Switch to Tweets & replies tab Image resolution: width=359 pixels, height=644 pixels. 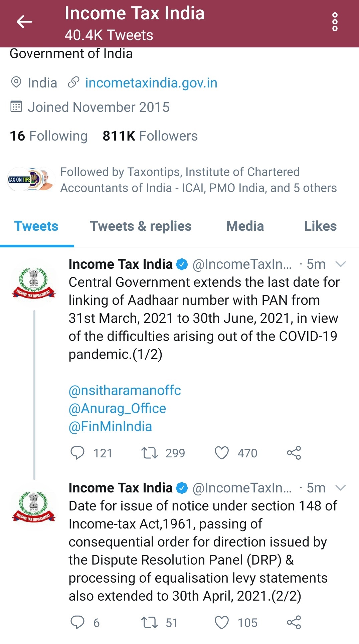(141, 226)
